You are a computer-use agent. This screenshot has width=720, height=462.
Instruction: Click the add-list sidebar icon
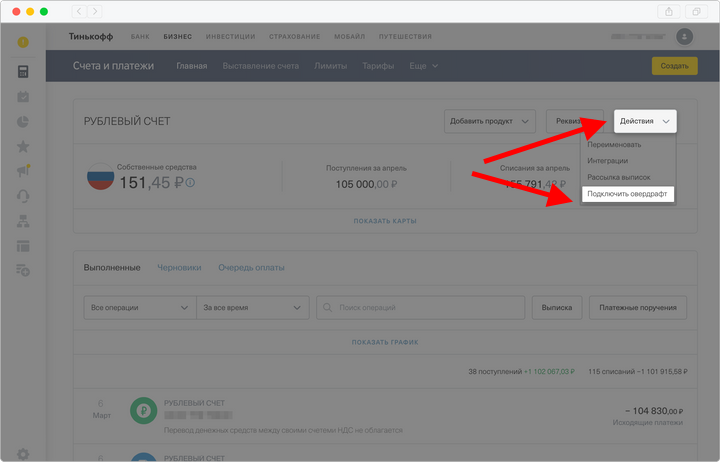[x=23, y=270]
